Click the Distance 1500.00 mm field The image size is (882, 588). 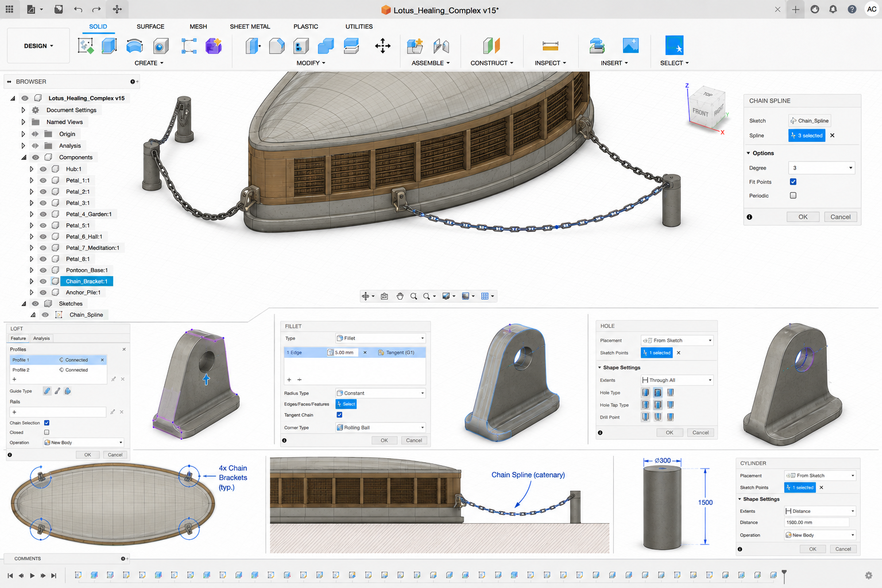tap(817, 523)
